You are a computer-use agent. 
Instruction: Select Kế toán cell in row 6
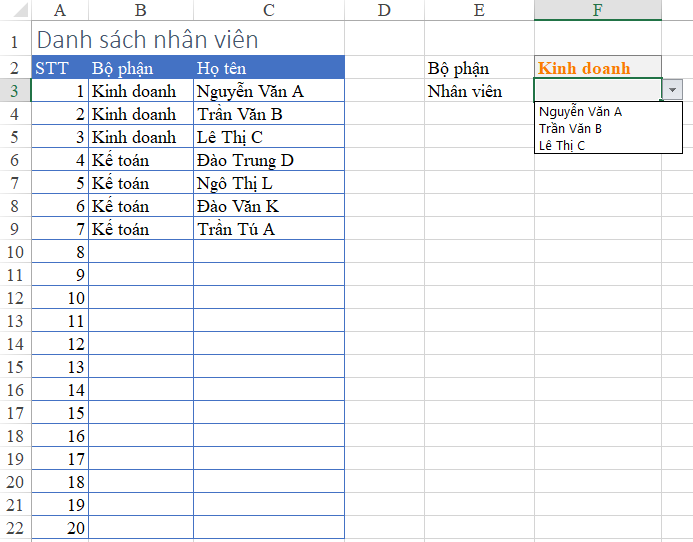coord(141,160)
